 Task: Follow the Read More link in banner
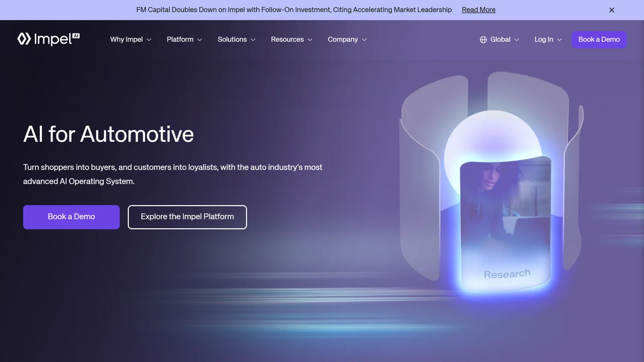[x=478, y=10]
